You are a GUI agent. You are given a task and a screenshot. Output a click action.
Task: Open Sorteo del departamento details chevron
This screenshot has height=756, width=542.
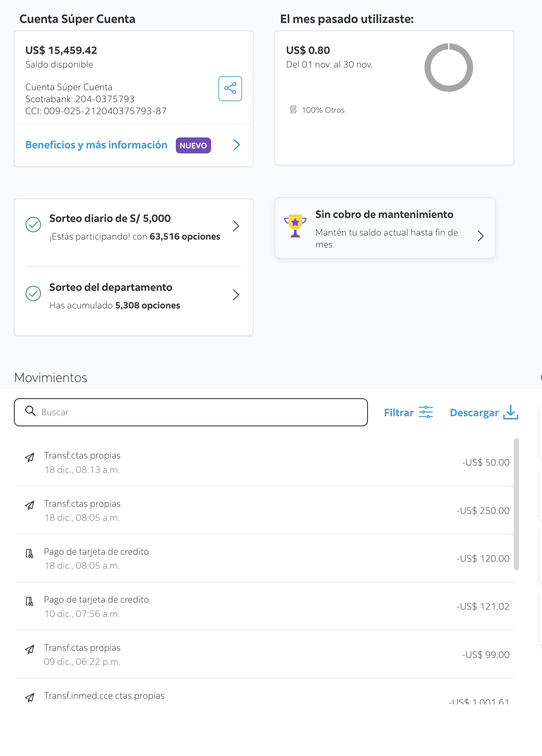tap(236, 295)
